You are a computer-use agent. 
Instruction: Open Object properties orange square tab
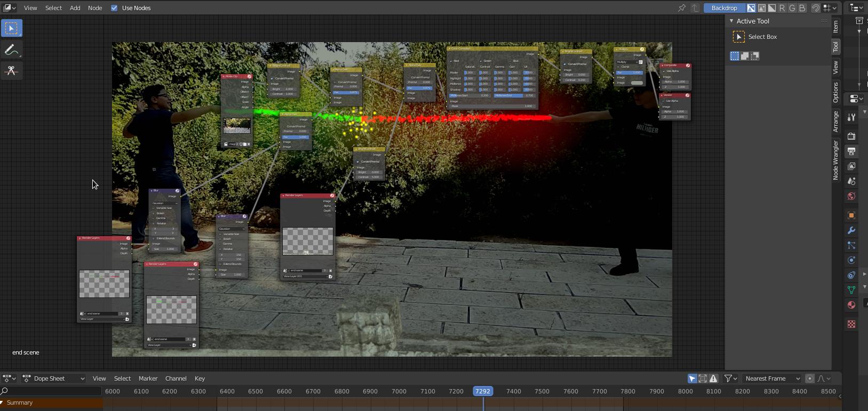click(851, 215)
